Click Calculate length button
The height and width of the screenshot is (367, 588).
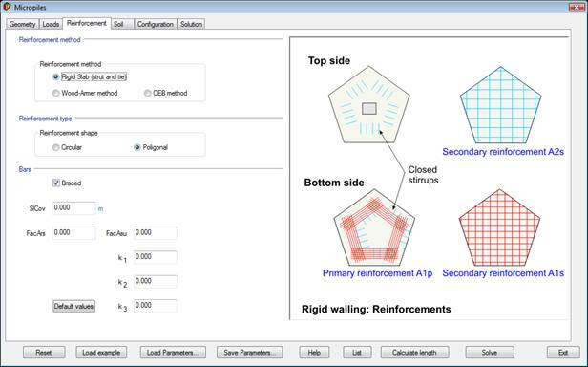click(x=414, y=353)
